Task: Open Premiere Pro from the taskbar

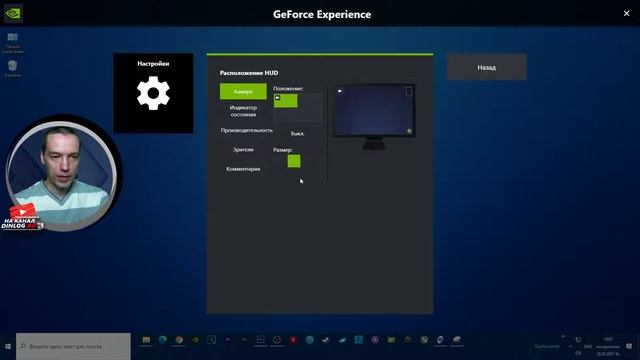Action: [x=228, y=340]
